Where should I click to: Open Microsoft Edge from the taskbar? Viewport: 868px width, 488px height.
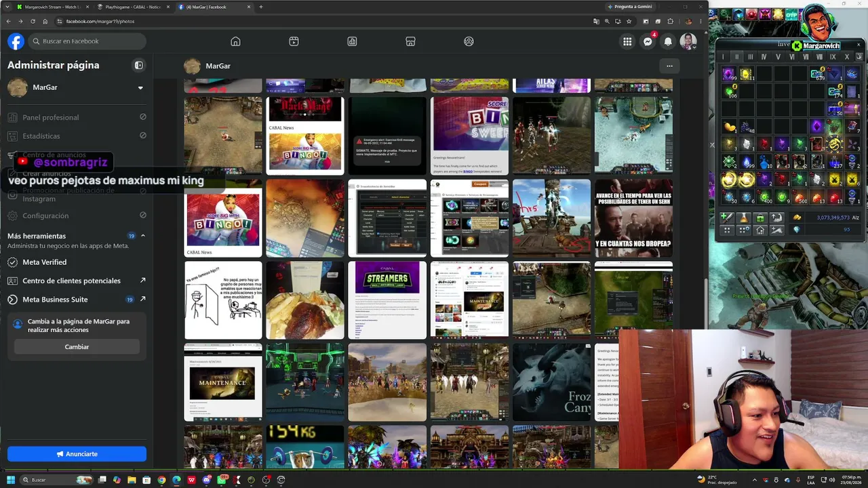point(176,480)
